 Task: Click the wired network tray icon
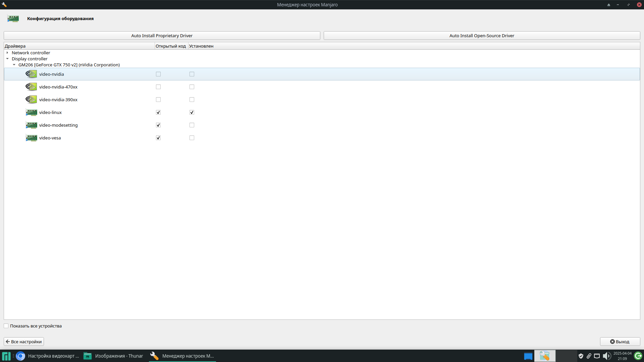click(x=597, y=356)
